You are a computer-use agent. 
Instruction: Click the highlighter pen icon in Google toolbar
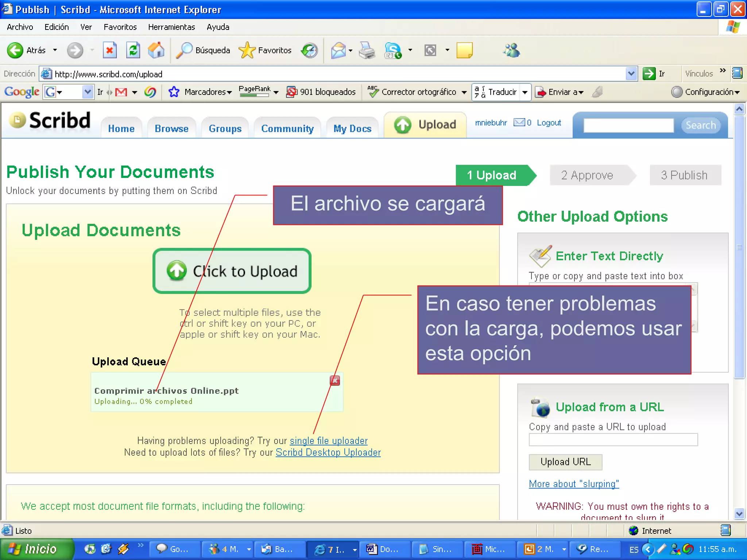(x=597, y=92)
